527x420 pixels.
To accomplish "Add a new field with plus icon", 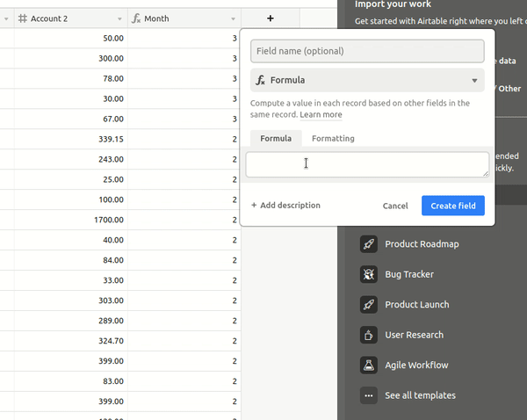I will 271,18.
